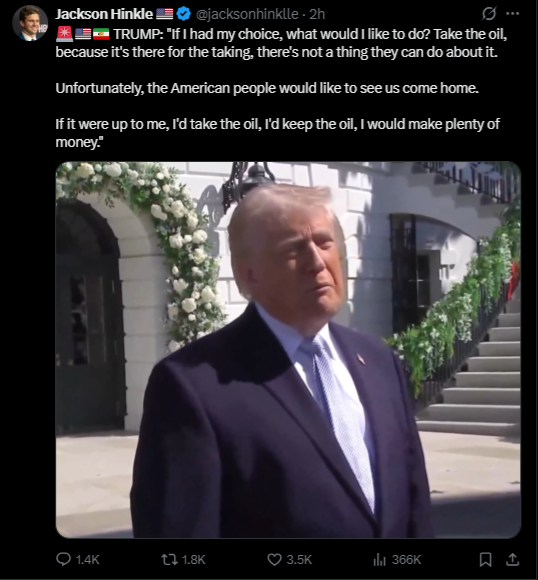
Task: Open the Grok explain-this-post icon
Action: (489, 14)
